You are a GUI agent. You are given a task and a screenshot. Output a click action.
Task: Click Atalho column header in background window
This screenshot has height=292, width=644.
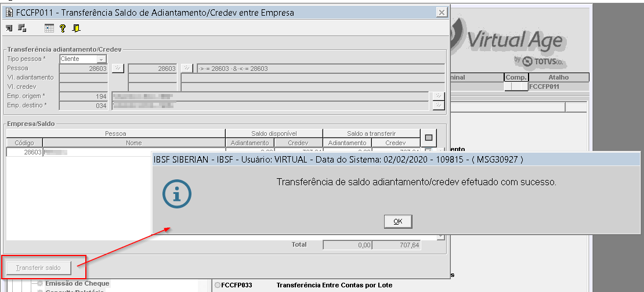[x=559, y=77]
